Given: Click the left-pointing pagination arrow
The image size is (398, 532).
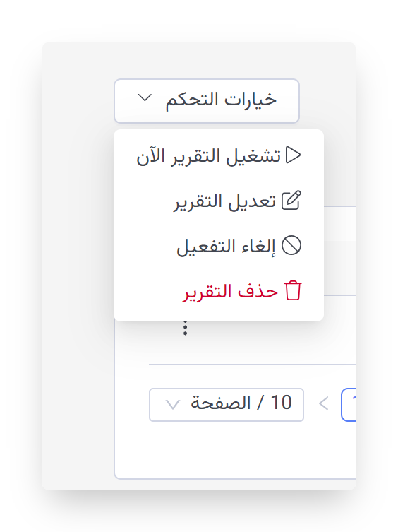Looking at the screenshot, I should [324, 404].
